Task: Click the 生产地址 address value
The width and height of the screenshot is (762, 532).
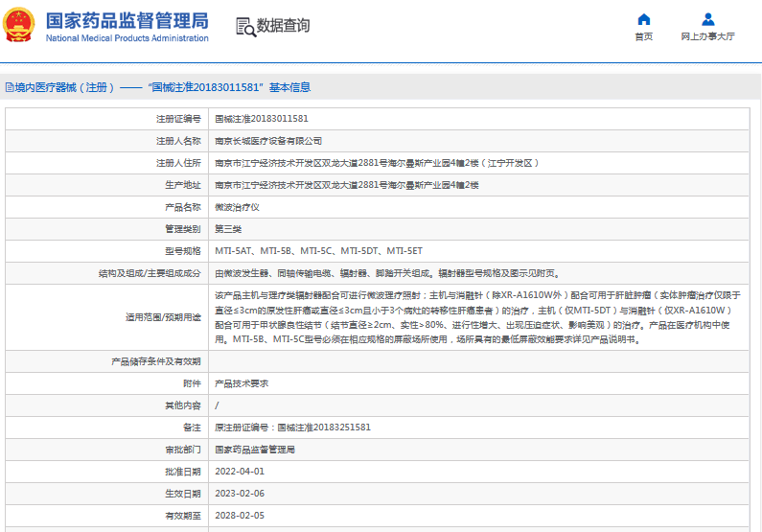Action: pyautogui.click(x=347, y=185)
